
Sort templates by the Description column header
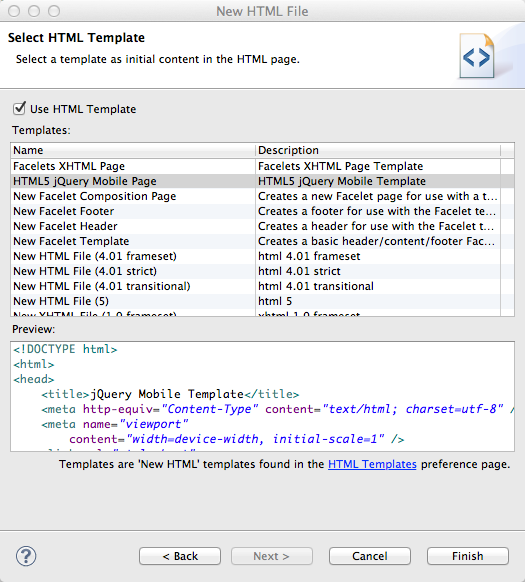click(378, 150)
